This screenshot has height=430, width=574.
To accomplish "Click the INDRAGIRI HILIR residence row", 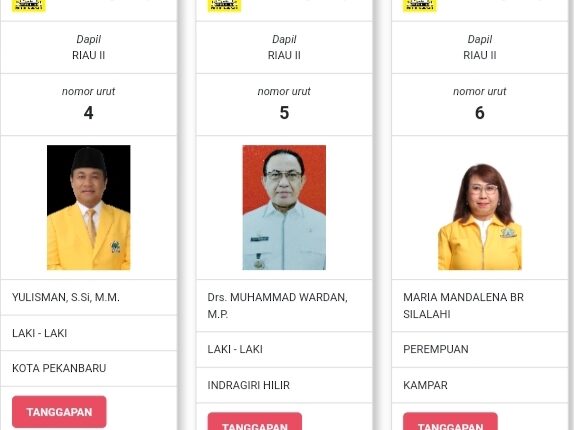I will (284, 385).
